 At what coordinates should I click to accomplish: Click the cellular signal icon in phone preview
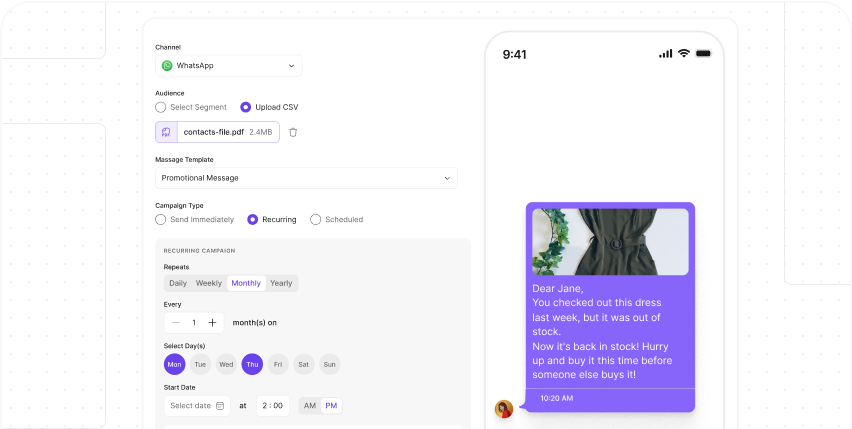click(666, 53)
